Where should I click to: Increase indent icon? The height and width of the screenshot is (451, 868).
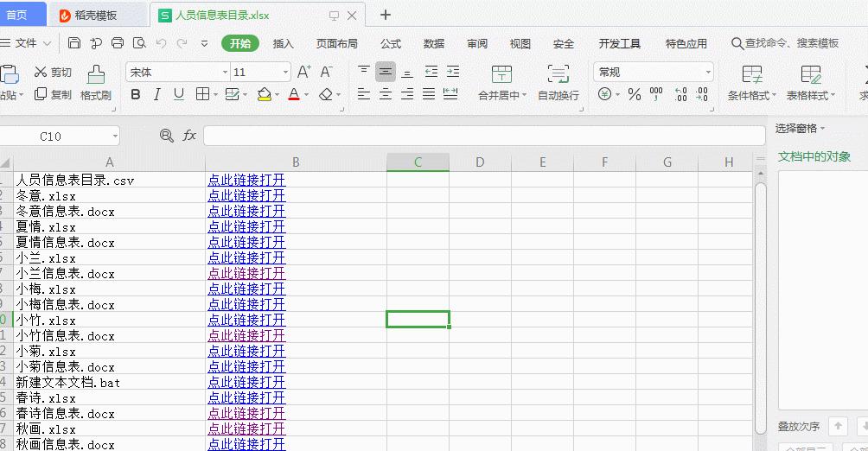[453, 72]
